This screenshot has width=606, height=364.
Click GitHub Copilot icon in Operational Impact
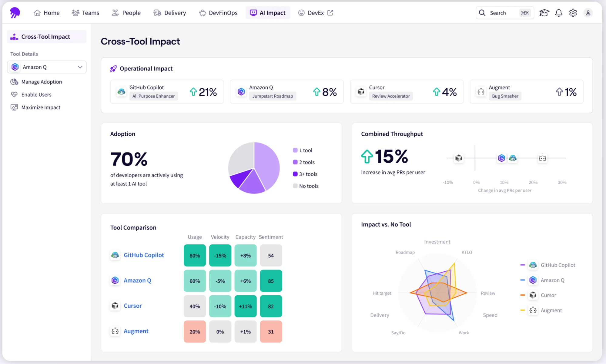click(x=121, y=91)
